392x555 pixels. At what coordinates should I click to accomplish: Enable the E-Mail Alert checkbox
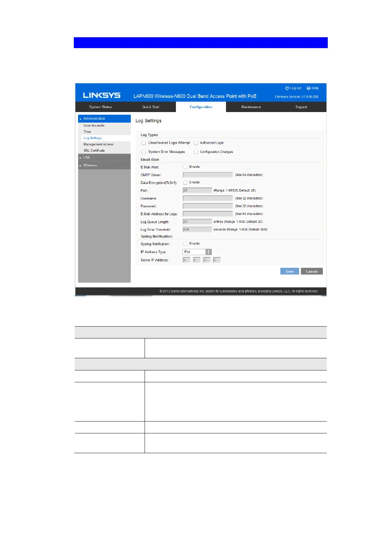click(185, 167)
